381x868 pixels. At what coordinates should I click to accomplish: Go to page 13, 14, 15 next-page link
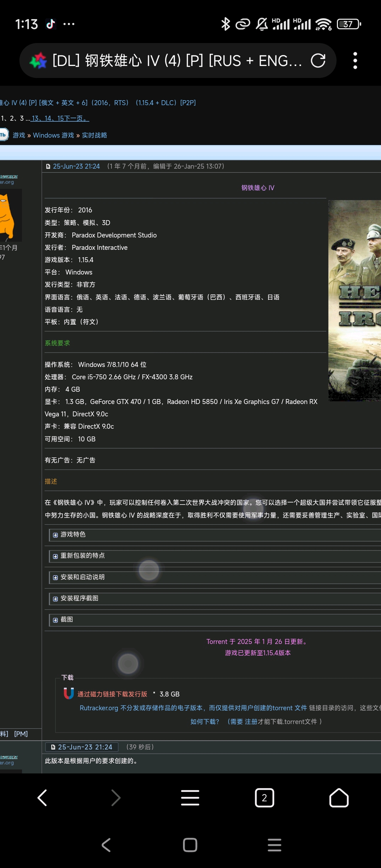(x=60, y=119)
